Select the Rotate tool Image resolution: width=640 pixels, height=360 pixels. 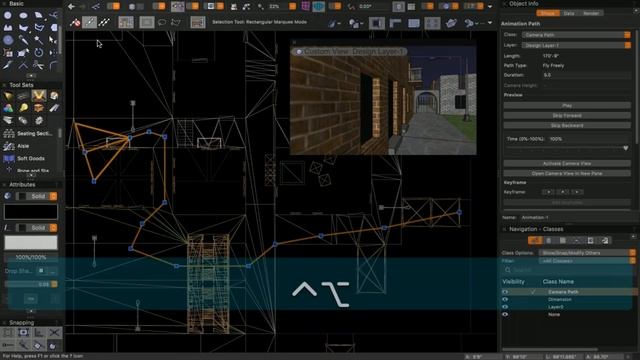click(38, 52)
